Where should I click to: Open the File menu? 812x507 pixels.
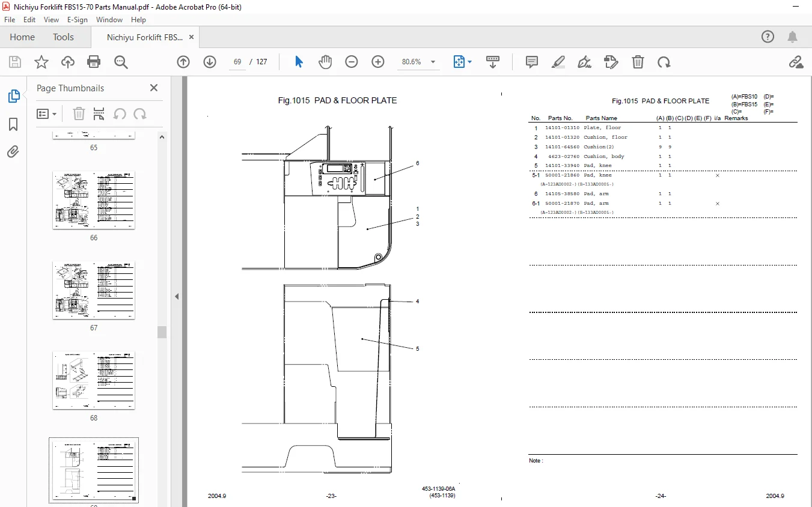(10, 20)
